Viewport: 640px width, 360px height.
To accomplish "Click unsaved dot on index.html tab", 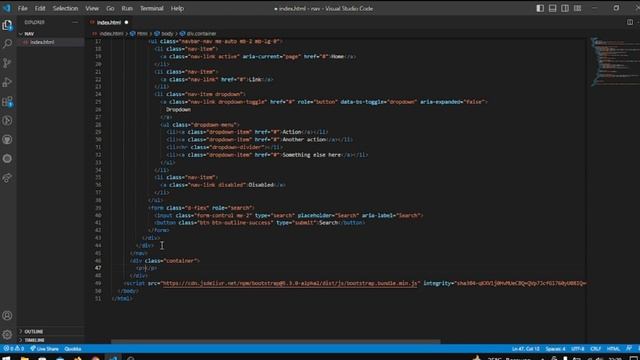I will point(126,22).
